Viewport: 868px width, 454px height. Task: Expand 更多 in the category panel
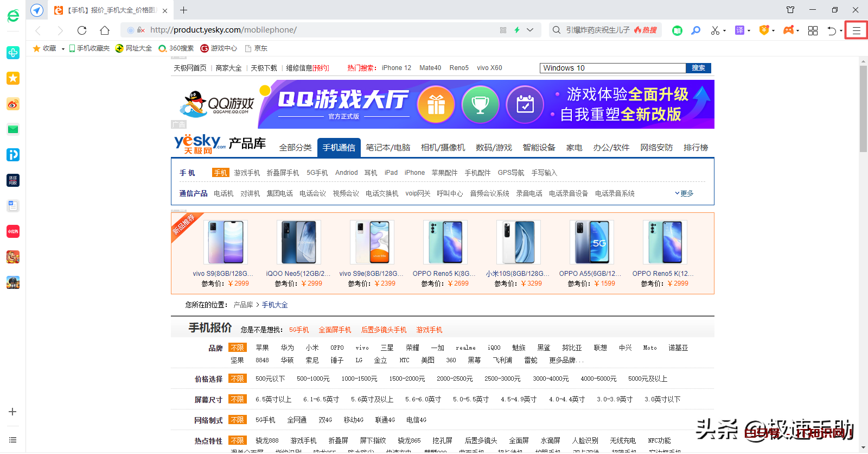click(x=684, y=193)
